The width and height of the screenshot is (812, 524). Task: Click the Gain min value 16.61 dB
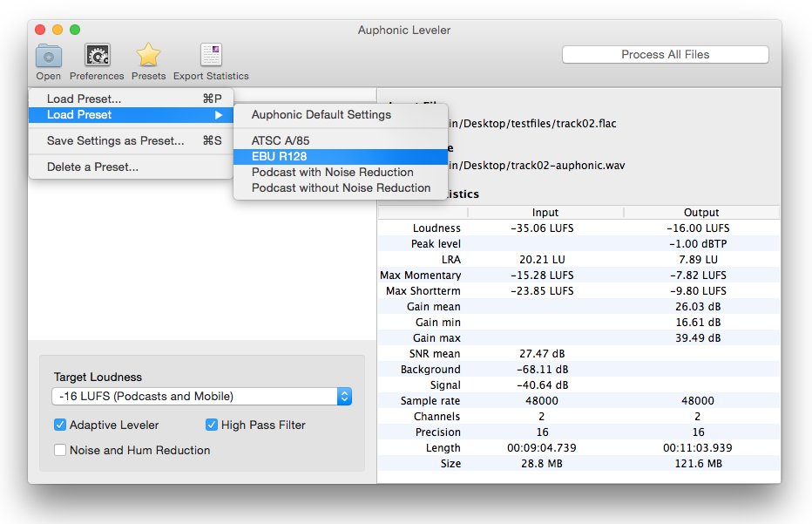698,323
